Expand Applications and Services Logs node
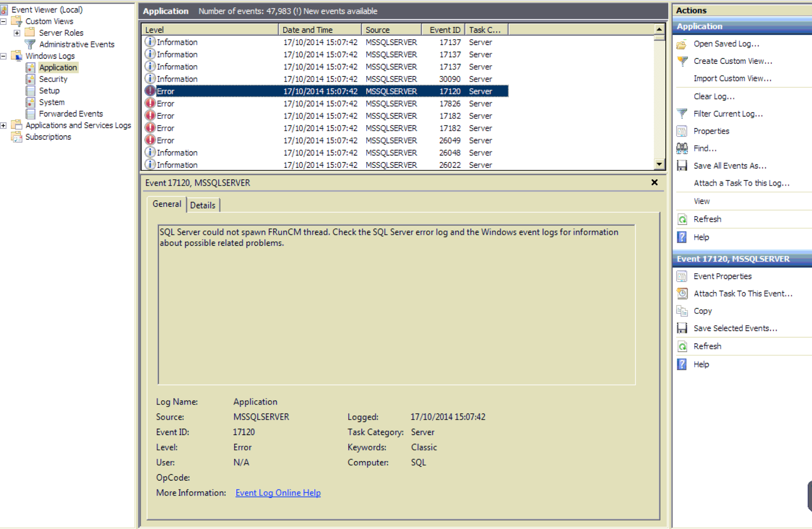 [x=4, y=126]
